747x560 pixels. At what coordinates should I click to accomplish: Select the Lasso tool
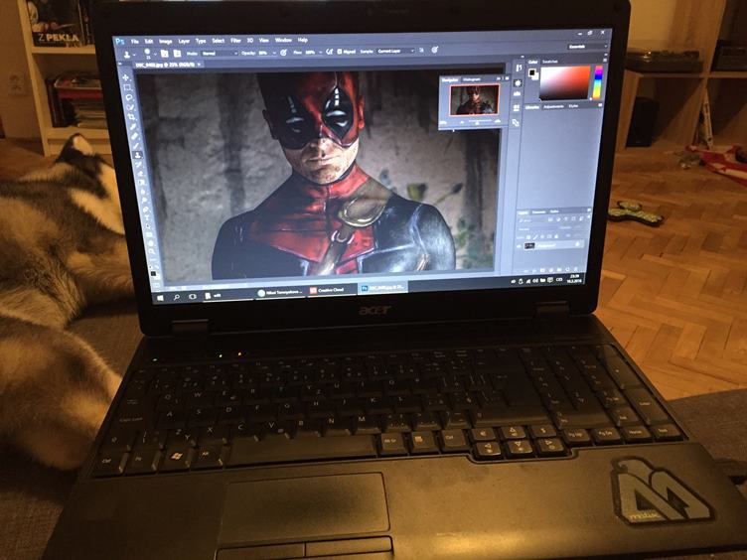128,97
